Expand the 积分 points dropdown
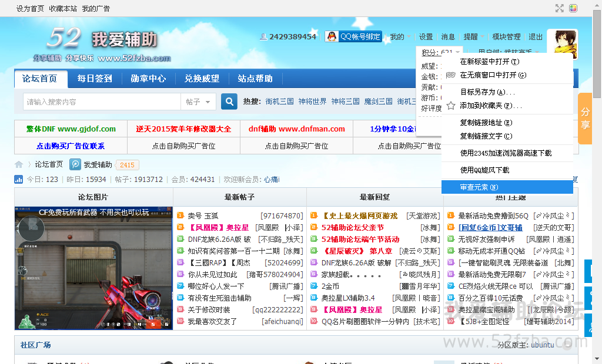The image size is (602, 364). click(441, 53)
